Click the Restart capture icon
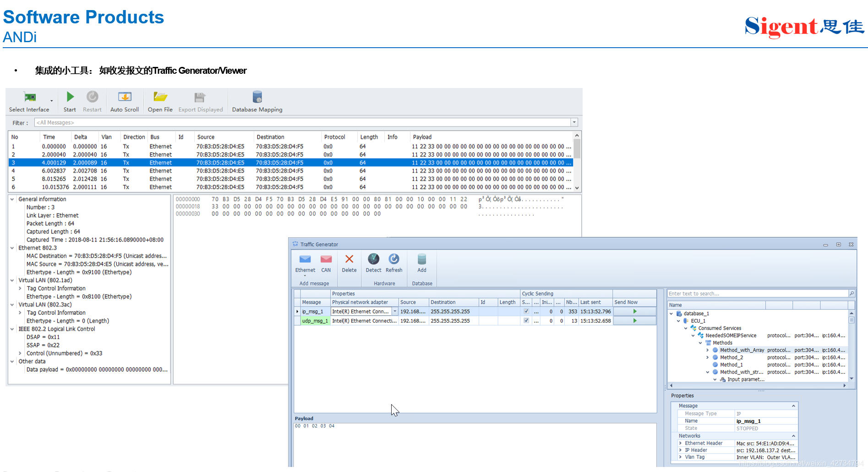The image size is (868, 472). pos(92,97)
